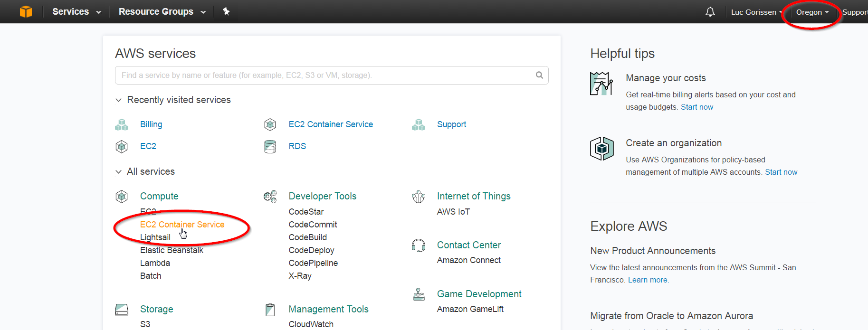Collapse the Recently visited services section
Viewport: 868px width, 330px height.
tap(119, 100)
